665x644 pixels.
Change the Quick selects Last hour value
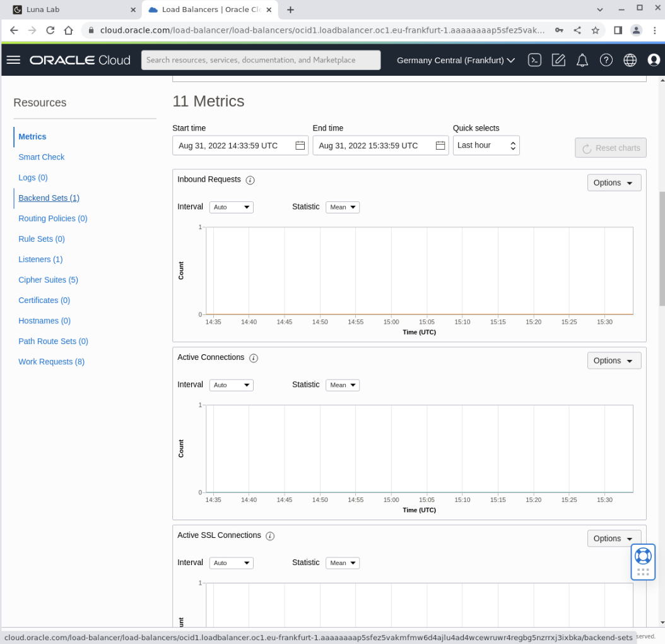click(486, 145)
